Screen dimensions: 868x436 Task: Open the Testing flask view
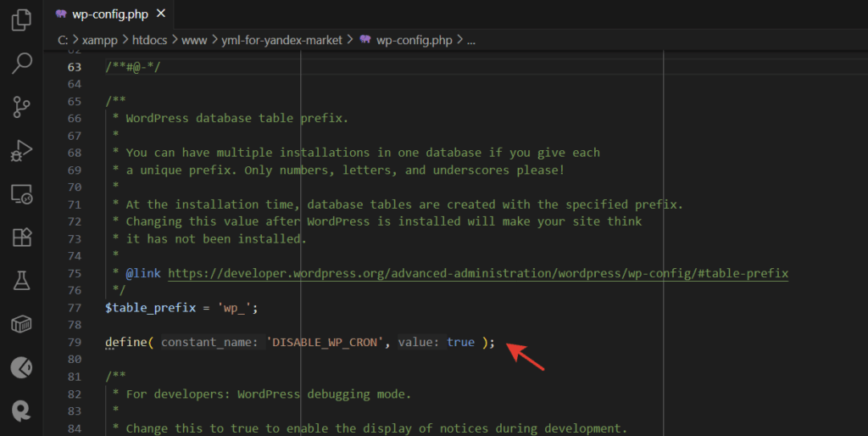tap(22, 281)
